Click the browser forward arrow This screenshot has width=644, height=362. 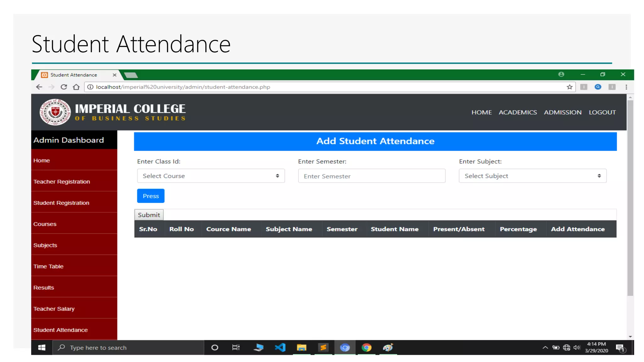[x=52, y=87]
